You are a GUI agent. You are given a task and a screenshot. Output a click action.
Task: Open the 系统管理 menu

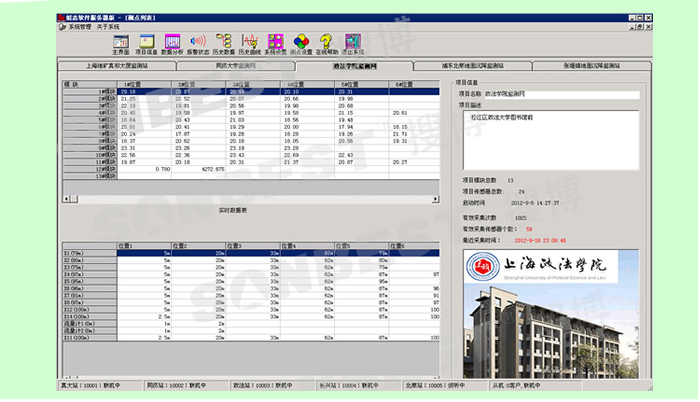pyautogui.click(x=82, y=28)
